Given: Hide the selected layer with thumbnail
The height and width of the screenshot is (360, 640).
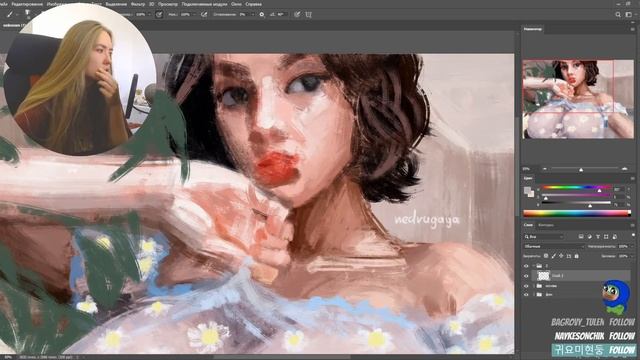Looking at the screenshot, I should tap(526, 276).
